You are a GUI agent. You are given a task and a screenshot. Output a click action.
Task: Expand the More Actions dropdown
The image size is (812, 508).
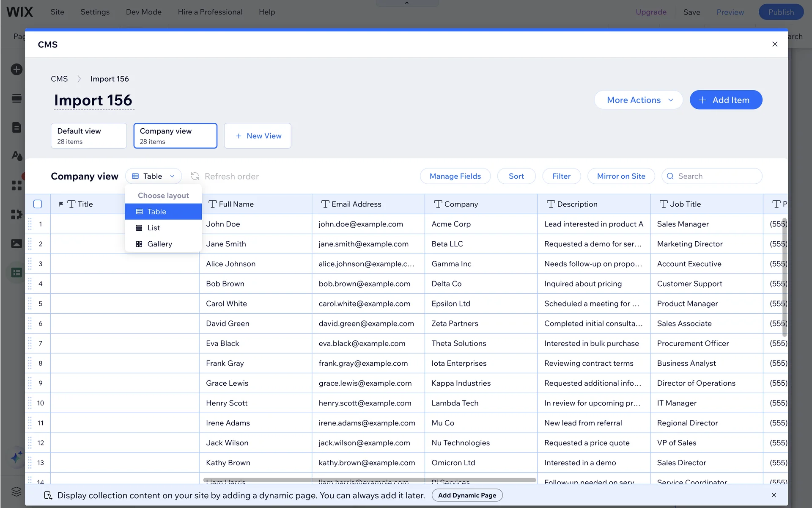[638, 100]
